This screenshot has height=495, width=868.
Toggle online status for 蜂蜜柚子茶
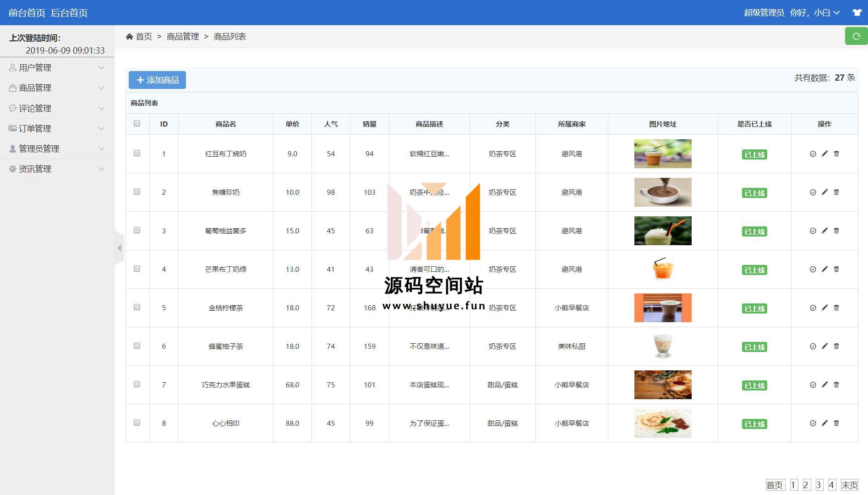(813, 346)
